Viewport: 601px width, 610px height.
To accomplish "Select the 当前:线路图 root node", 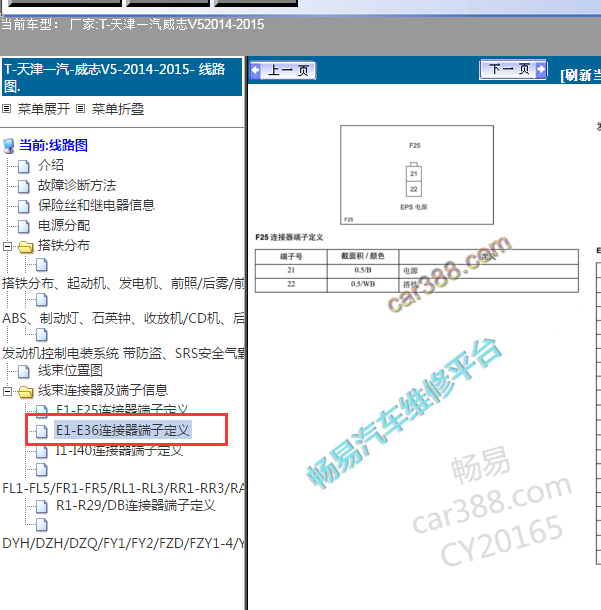I will point(53,145).
